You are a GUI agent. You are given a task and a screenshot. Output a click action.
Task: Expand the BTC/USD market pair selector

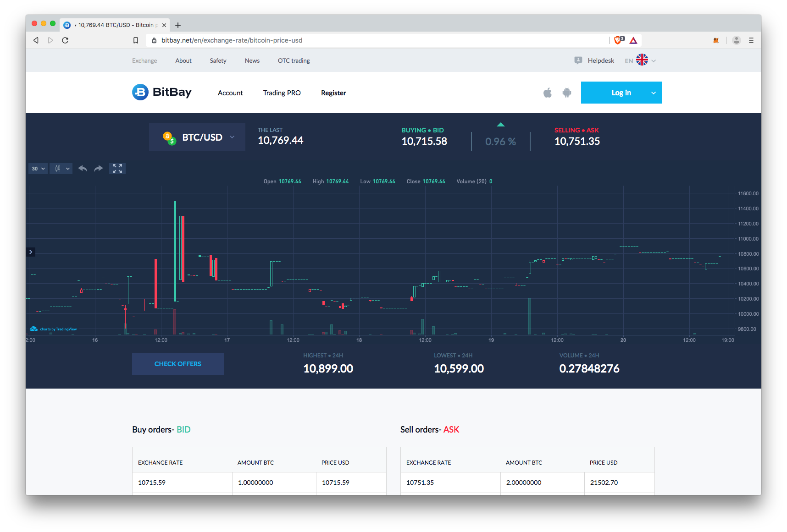[x=197, y=137]
